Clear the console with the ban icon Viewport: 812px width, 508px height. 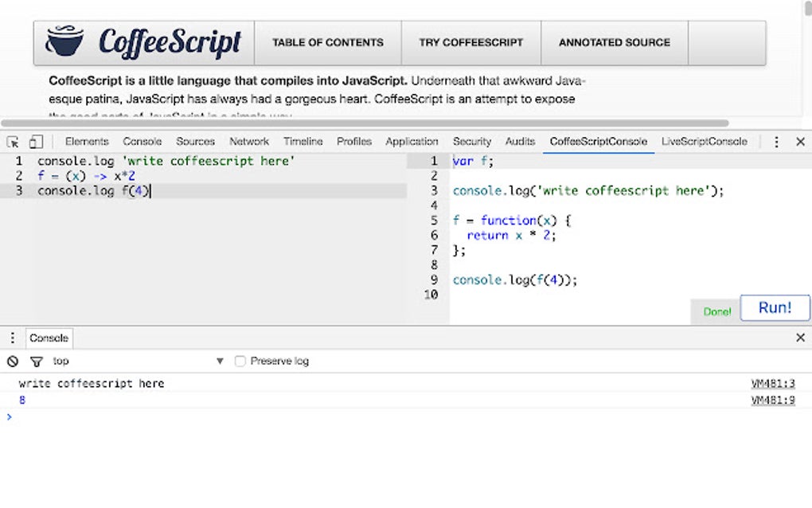click(x=13, y=361)
